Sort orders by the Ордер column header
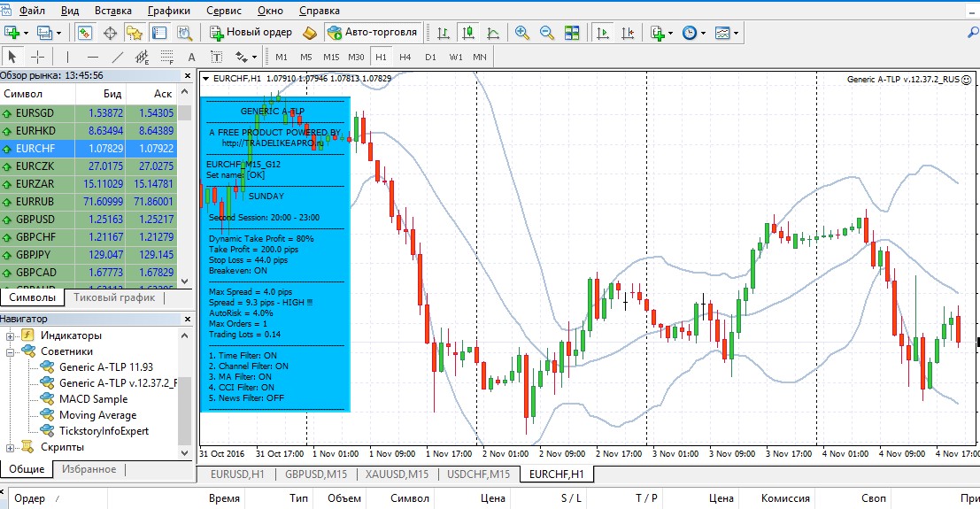980x509 pixels. click(29, 498)
